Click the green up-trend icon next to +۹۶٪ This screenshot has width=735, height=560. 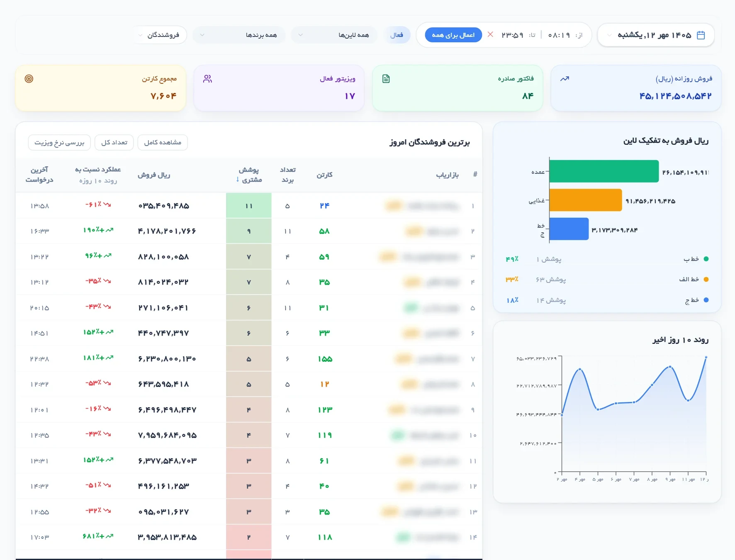coord(107,256)
